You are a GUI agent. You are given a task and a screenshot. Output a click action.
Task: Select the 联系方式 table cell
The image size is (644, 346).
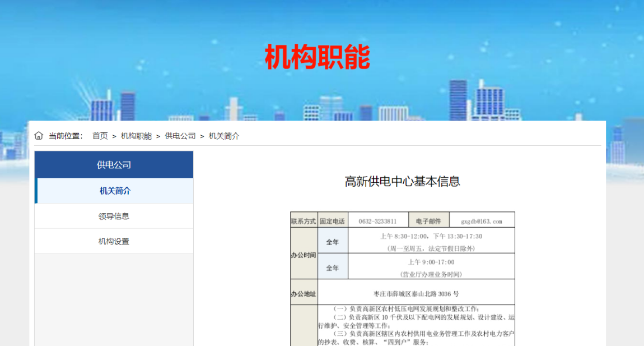(x=304, y=221)
